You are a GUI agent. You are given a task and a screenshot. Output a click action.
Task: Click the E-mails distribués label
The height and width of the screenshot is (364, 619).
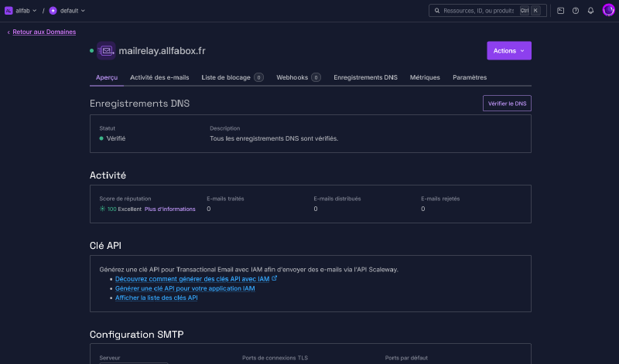click(x=337, y=199)
